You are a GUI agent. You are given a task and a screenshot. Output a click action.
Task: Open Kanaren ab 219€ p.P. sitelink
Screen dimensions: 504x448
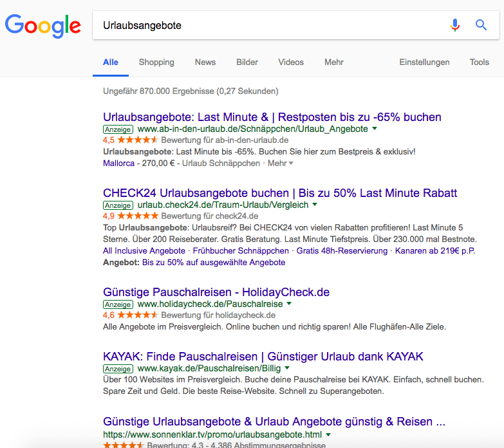tap(435, 250)
